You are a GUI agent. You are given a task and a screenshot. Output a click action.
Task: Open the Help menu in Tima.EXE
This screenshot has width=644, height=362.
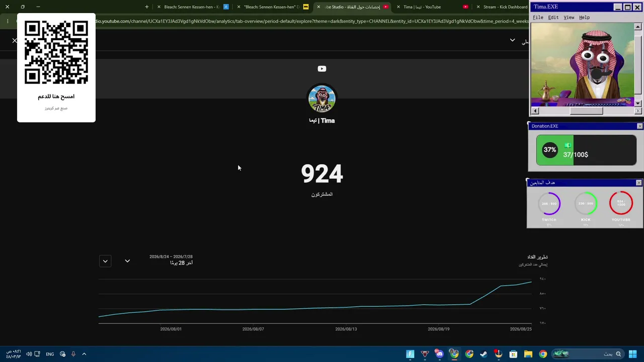[x=584, y=17]
